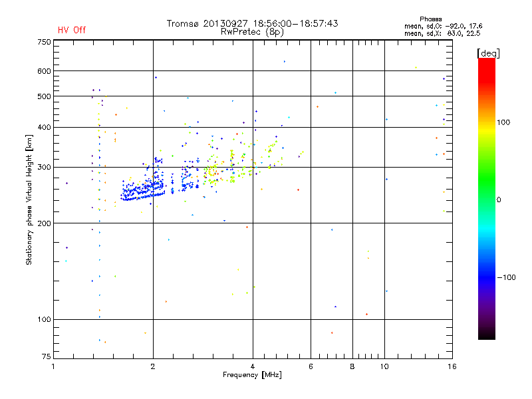532x399 pixels.
Task: Click the '[deg]' colorbar unit label
Action: point(488,53)
